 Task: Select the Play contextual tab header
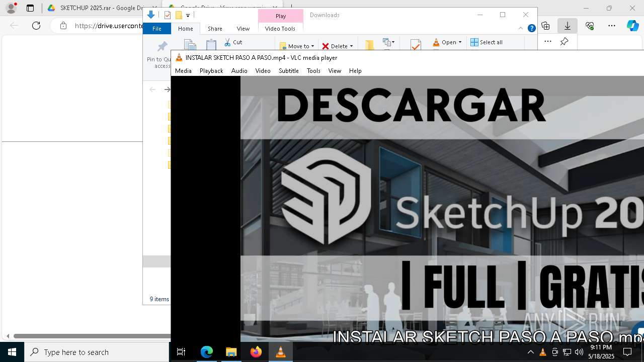pos(281,16)
